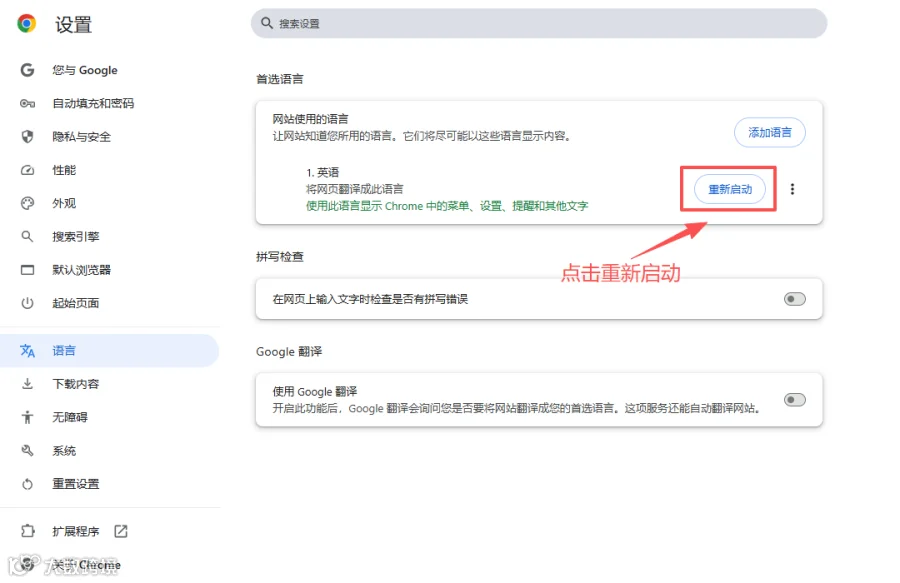Screen dimensions: 900x583
Task: Click the 使用 Google 翻译 label text
Action: tap(315, 391)
